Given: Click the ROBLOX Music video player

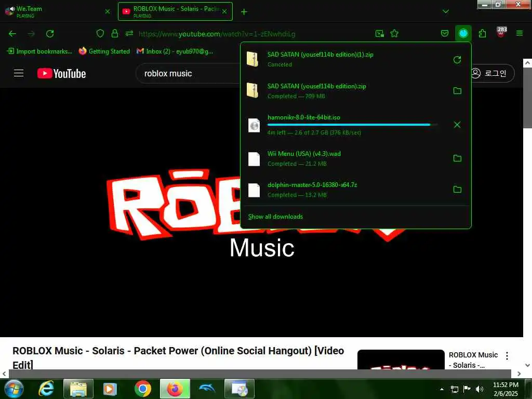Looking at the screenshot, I should click(261, 212).
